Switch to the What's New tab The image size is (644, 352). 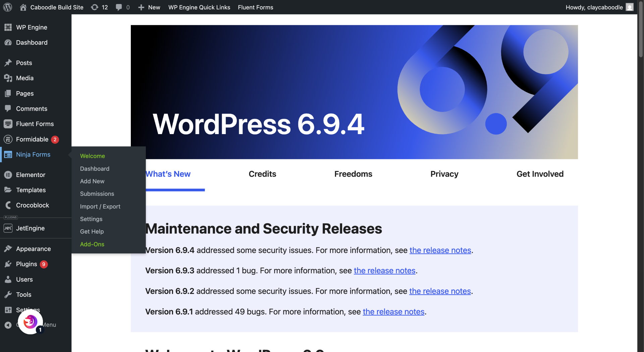click(x=168, y=174)
